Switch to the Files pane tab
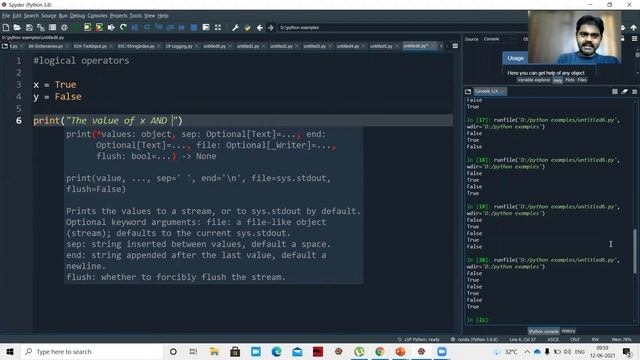The width and height of the screenshot is (640, 360). [582, 80]
